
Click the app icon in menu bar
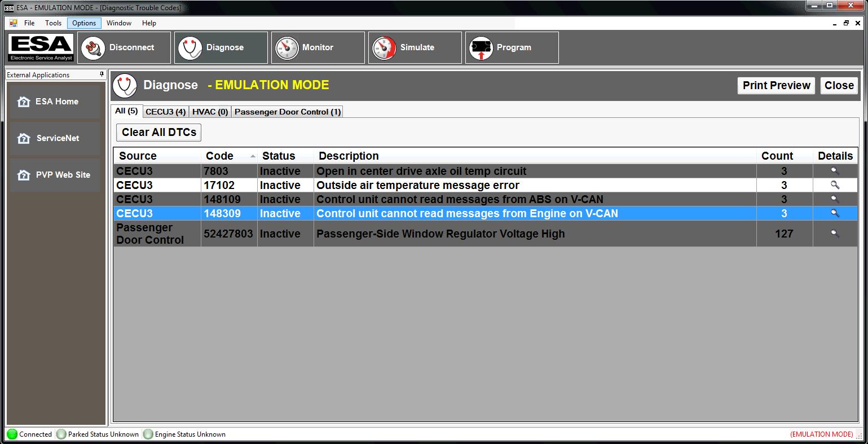pos(13,23)
